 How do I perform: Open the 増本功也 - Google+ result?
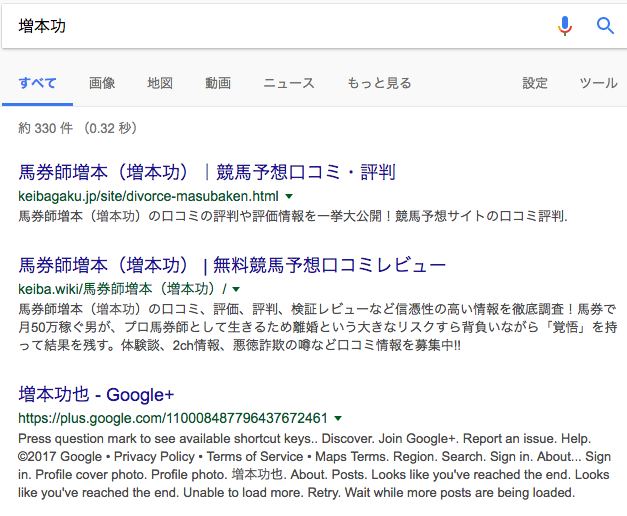tap(96, 395)
